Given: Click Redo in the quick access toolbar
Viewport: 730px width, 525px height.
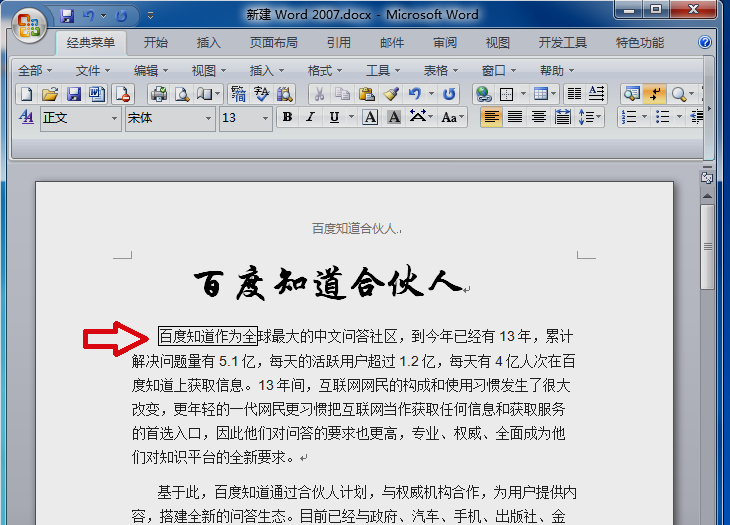Looking at the screenshot, I should (x=121, y=16).
